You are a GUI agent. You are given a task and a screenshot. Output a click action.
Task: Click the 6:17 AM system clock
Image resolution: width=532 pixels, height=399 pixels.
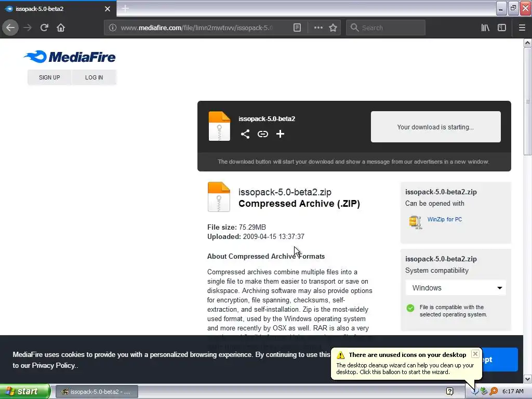point(513,391)
